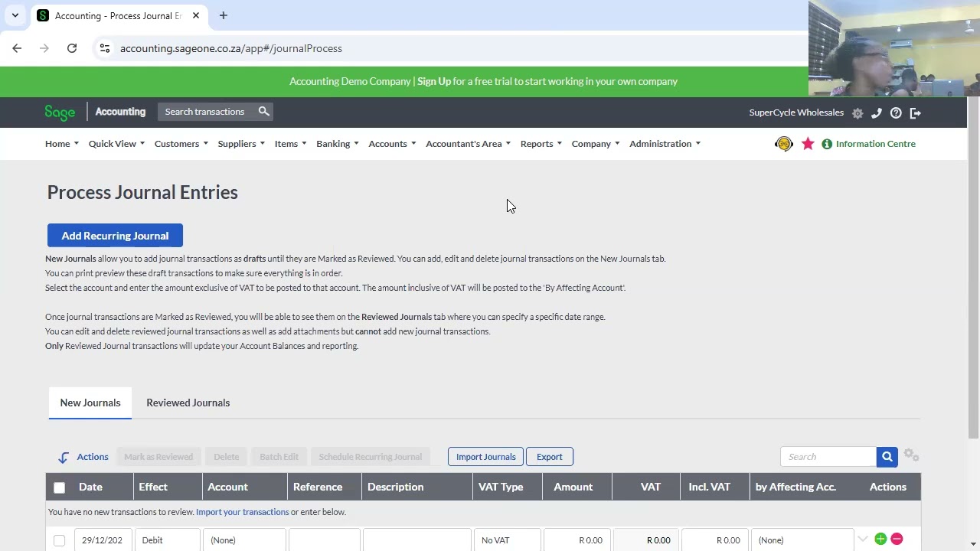Open the browser tab search chevron

[x=15, y=15]
